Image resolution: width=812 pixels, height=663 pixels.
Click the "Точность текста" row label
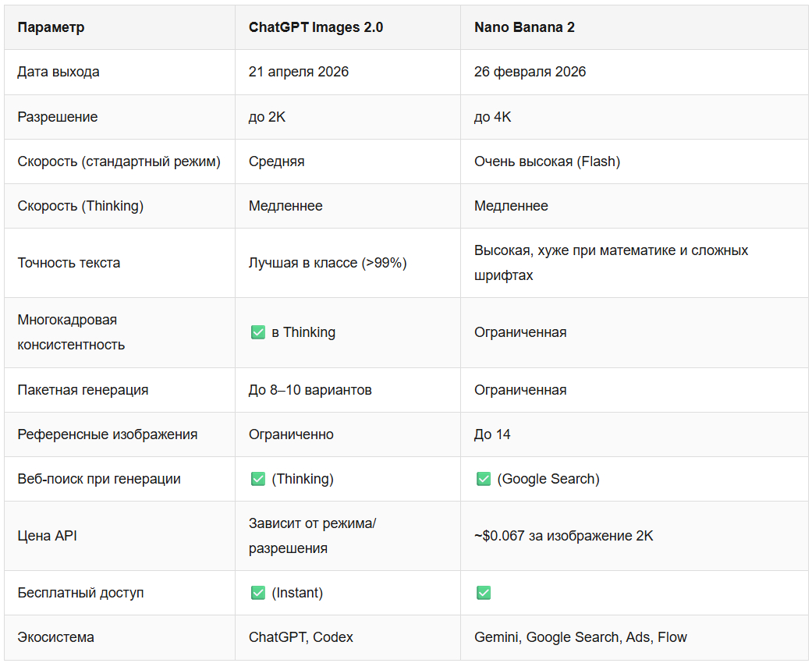pyautogui.click(x=69, y=263)
